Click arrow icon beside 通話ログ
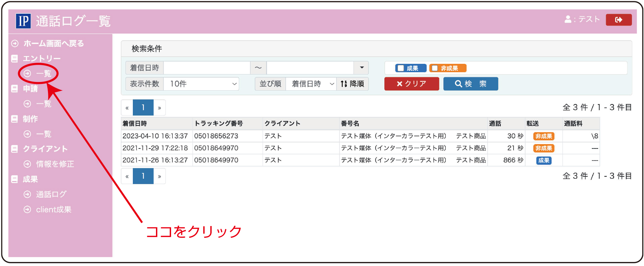This screenshot has width=644, height=266. point(28,194)
